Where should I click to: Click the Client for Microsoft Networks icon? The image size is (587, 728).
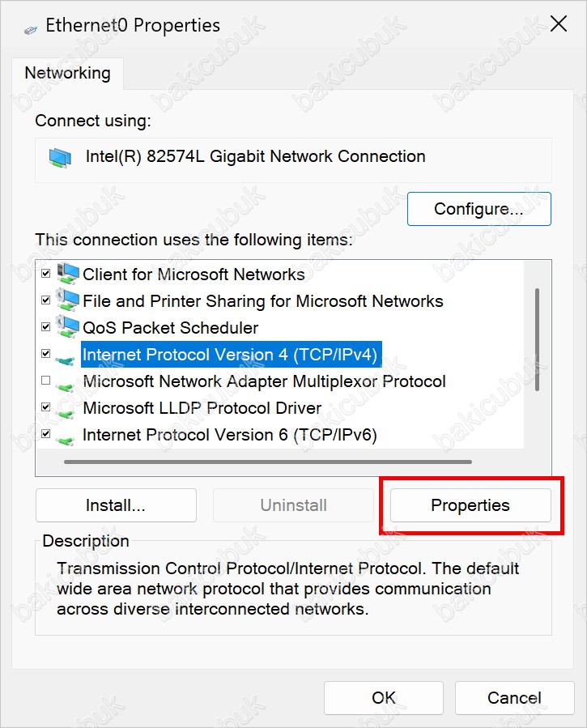pos(68,274)
